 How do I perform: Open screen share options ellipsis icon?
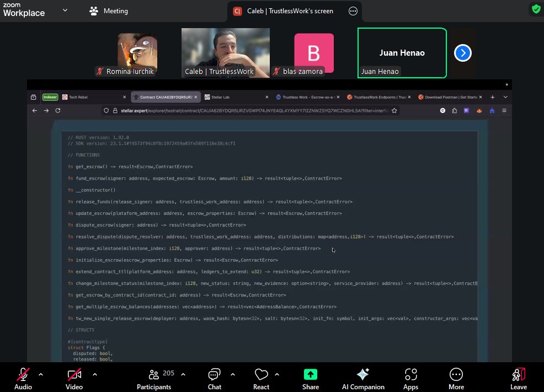click(353, 11)
